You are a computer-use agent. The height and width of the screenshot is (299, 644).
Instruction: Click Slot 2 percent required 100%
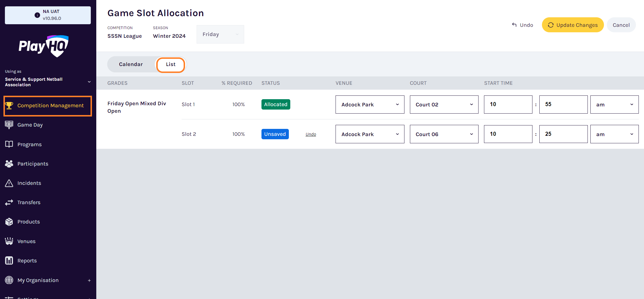(238, 134)
